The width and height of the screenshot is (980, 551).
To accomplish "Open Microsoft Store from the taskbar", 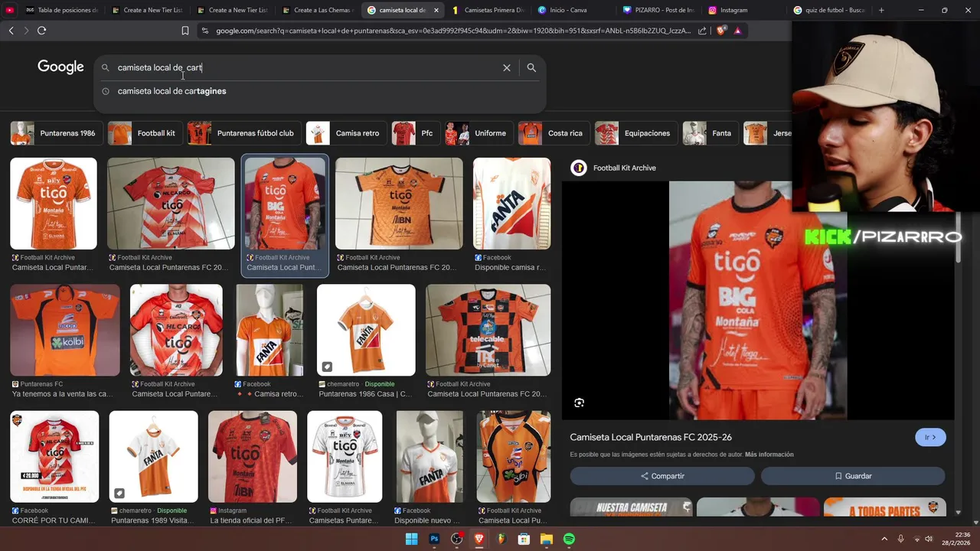I will point(524,539).
